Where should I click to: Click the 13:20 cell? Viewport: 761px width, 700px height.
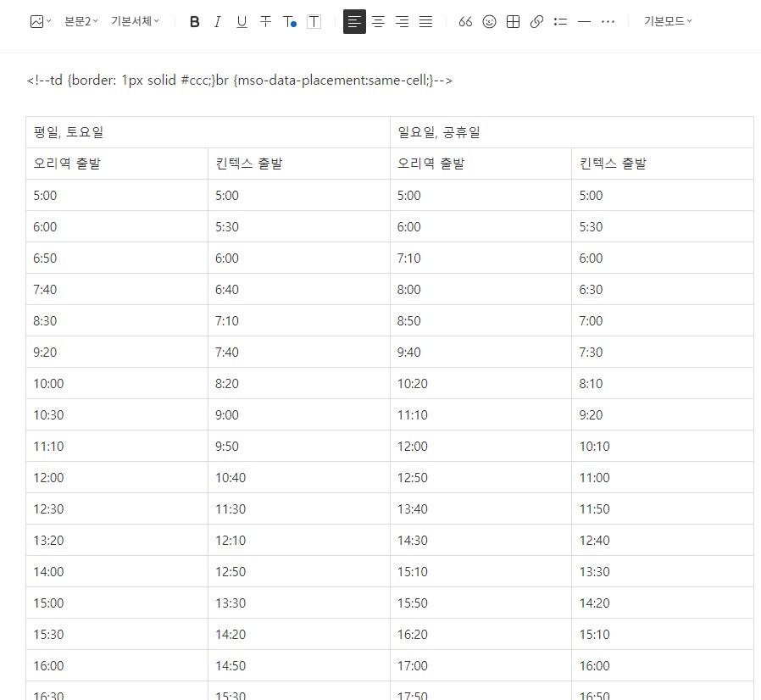117,541
